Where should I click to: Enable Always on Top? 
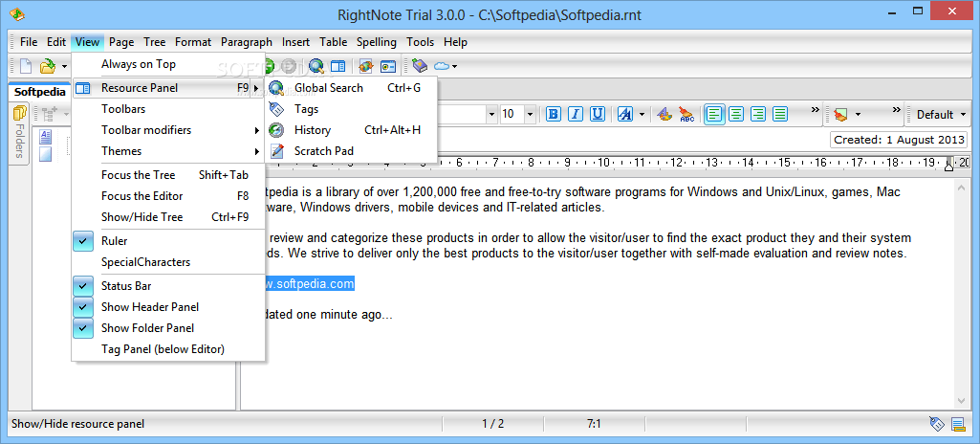(x=168, y=64)
